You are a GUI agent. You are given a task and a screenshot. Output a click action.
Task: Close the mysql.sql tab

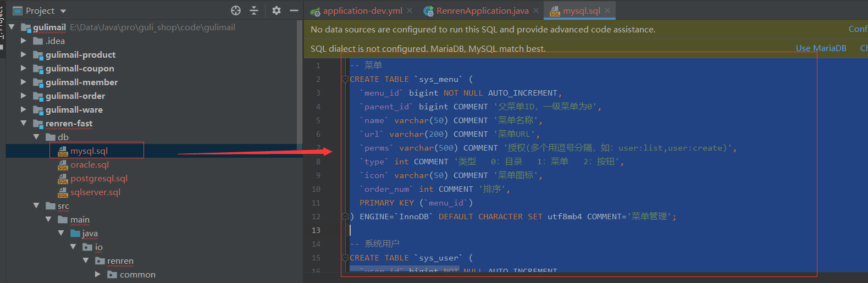point(607,10)
